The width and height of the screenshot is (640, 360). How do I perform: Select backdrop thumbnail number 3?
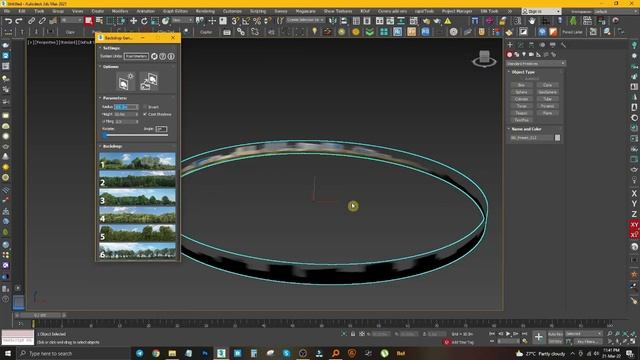[x=138, y=197]
